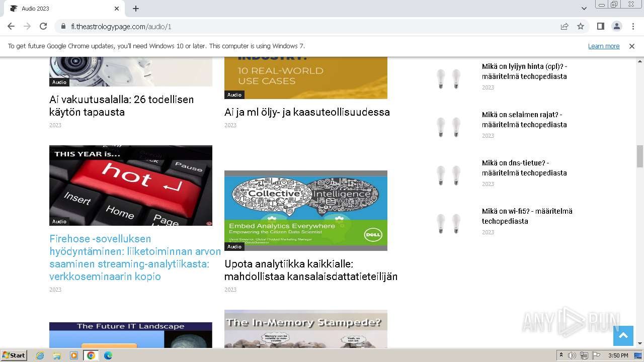Dismiss the Chrome update notification

coord(632,46)
